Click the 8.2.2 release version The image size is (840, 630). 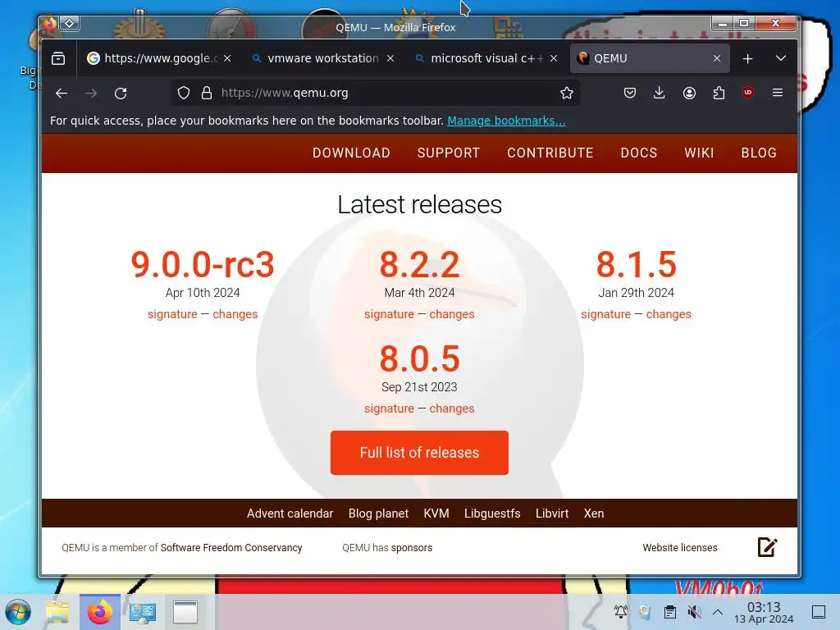pyautogui.click(x=419, y=265)
